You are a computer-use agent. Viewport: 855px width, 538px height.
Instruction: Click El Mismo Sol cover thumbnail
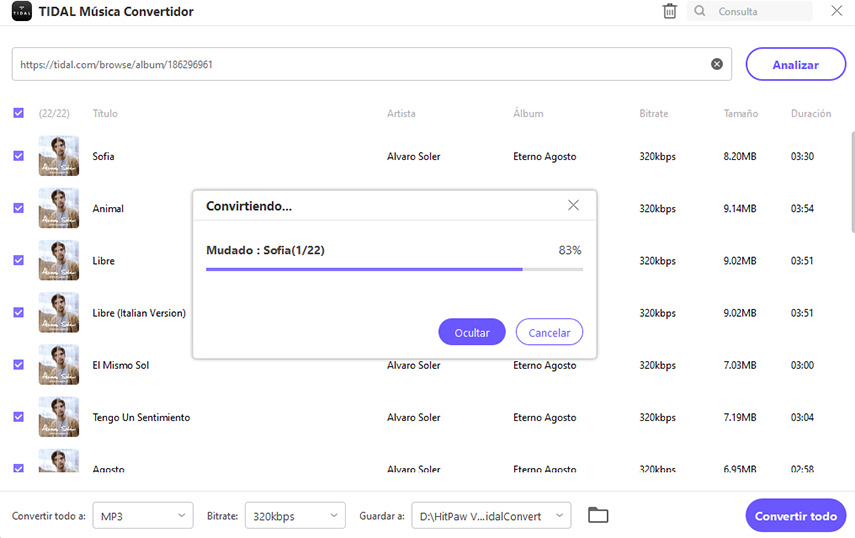click(x=59, y=365)
